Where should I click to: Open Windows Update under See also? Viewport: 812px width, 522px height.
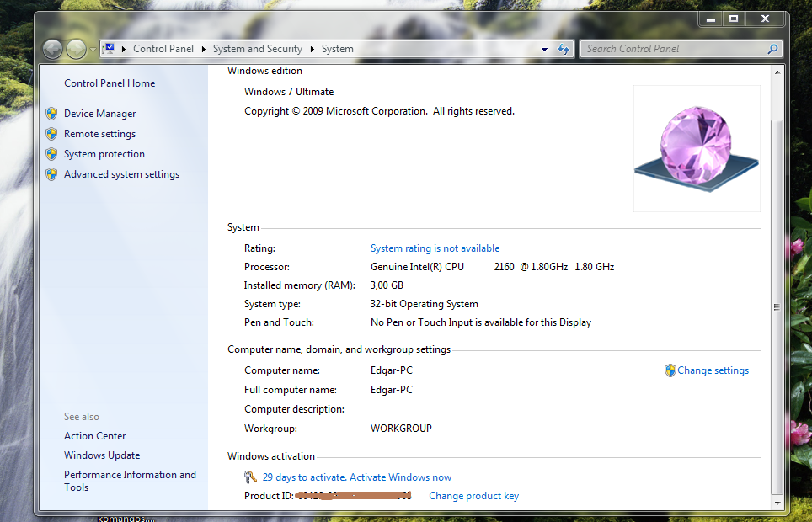click(x=102, y=455)
